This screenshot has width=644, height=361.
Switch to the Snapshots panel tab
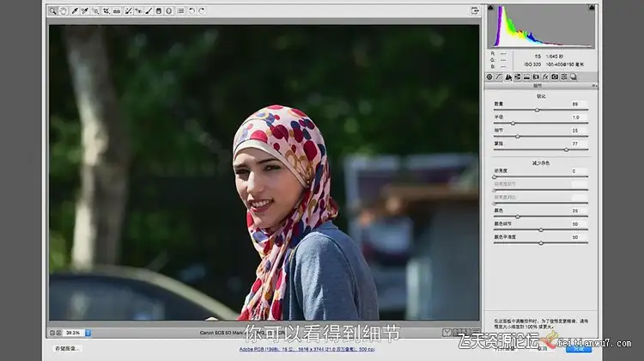pos(574,76)
